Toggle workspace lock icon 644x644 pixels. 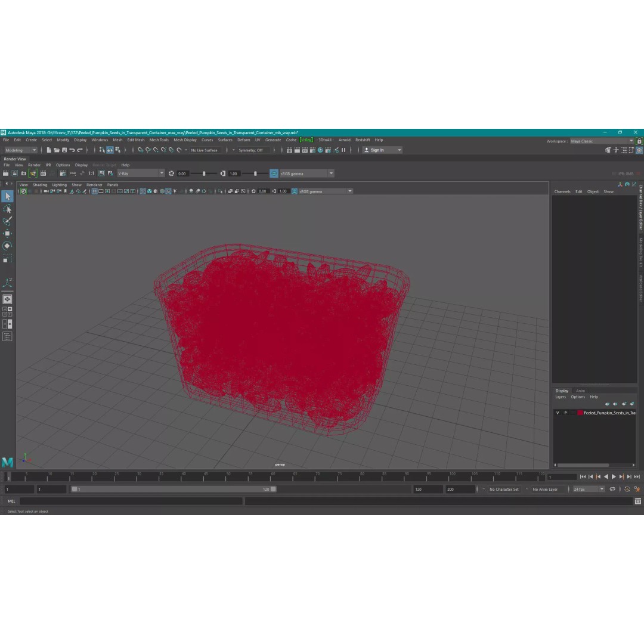tap(639, 141)
